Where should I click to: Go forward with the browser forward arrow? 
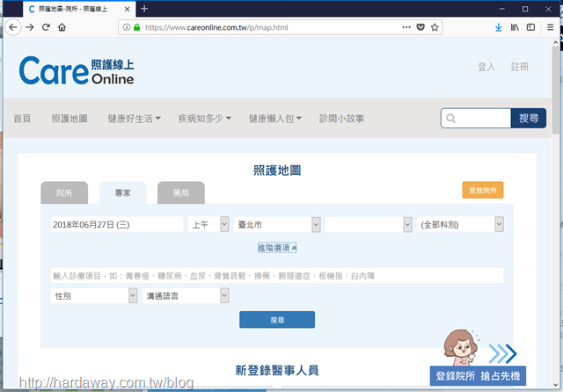(30, 27)
